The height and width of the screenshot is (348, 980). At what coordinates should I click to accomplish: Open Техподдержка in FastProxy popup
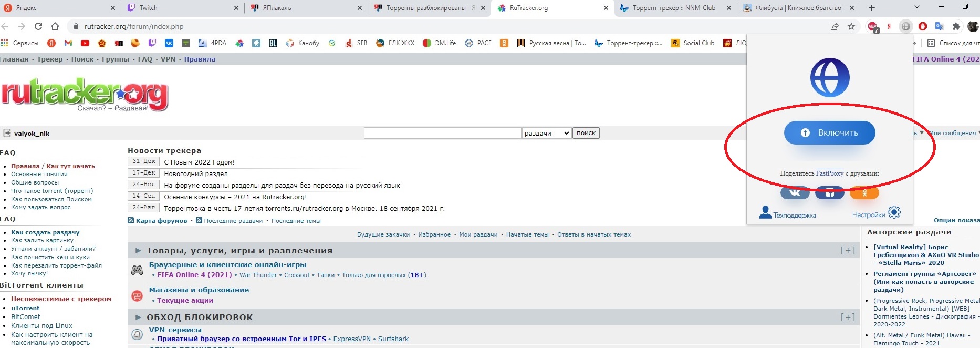pyautogui.click(x=787, y=213)
